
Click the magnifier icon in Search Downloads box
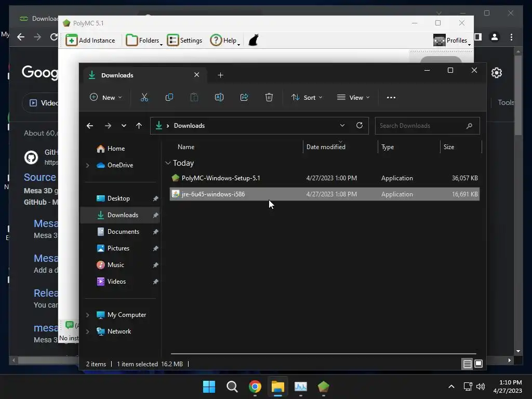(469, 126)
